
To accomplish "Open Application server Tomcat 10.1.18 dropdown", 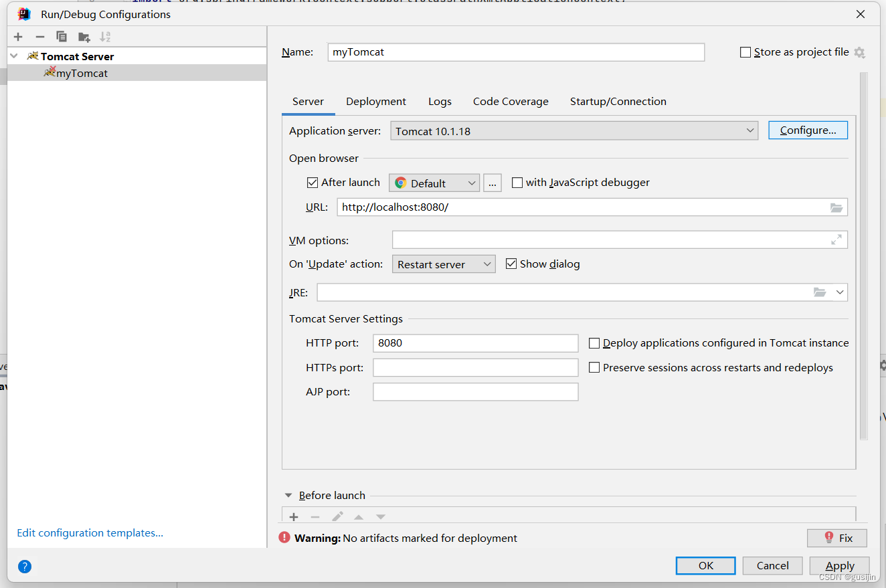I will [x=574, y=130].
